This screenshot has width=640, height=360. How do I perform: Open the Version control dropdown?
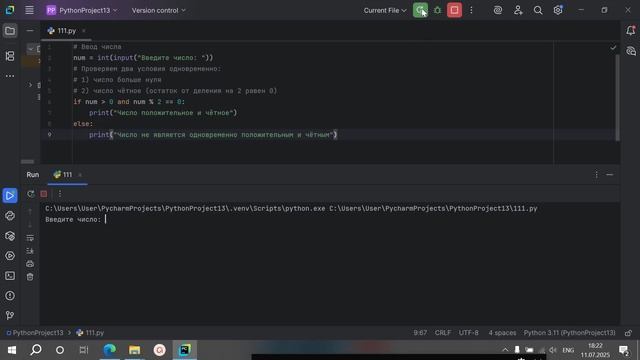click(x=158, y=10)
